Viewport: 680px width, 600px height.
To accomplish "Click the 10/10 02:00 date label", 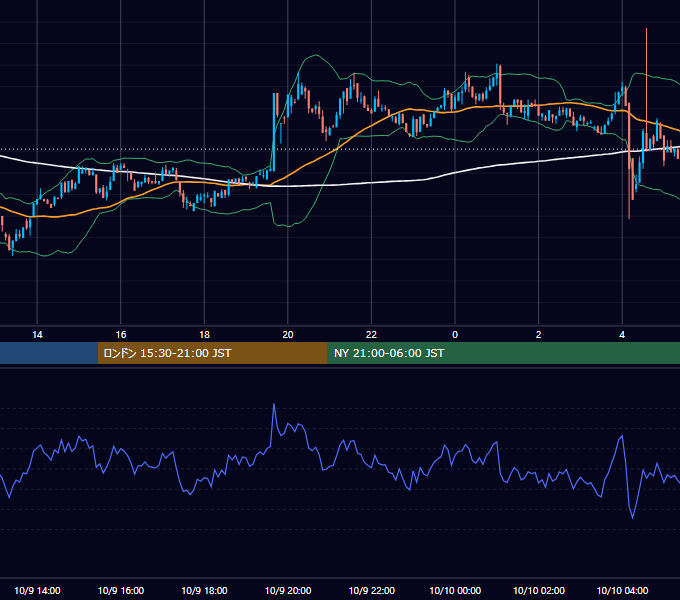I will [x=539, y=590].
